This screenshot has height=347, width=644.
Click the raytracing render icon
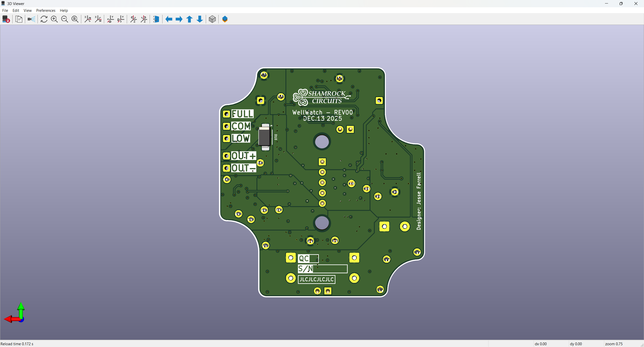(31, 19)
